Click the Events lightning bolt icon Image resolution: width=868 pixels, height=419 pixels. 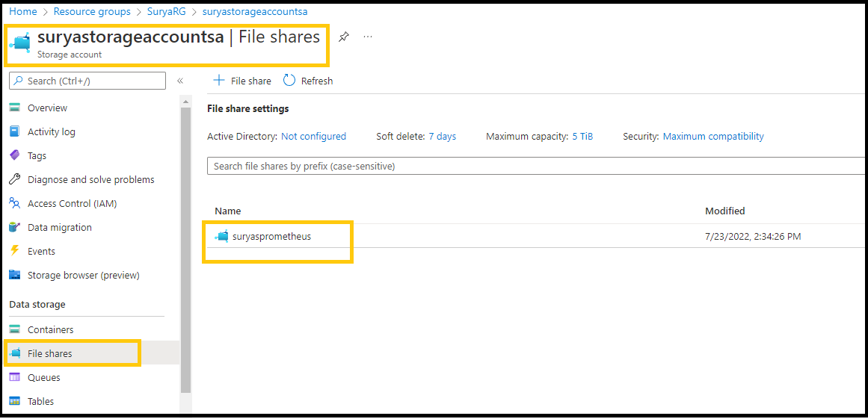pos(15,251)
